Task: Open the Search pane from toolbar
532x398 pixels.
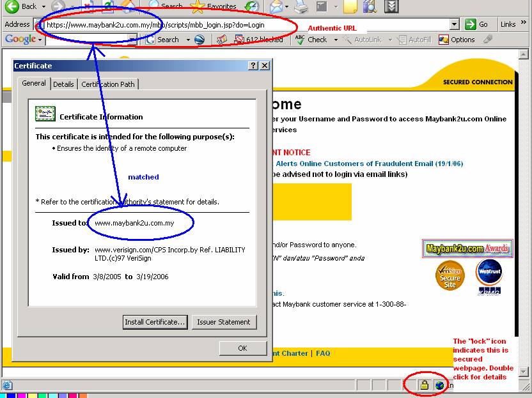Action: [166, 6]
